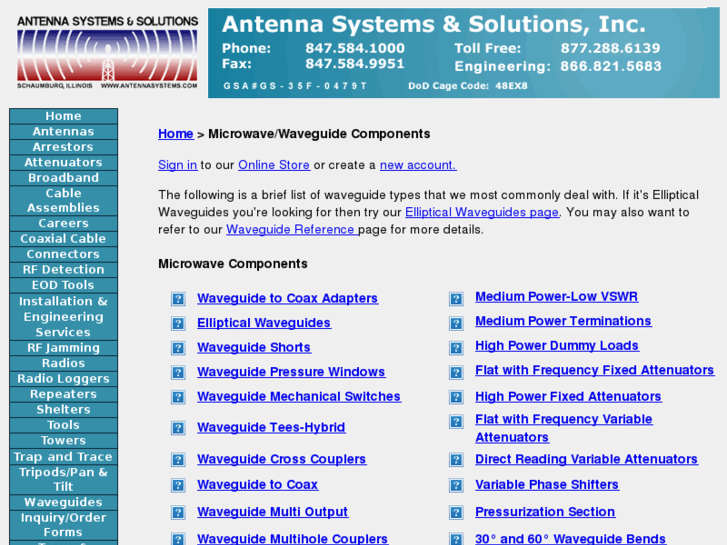The width and height of the screenshot is (727, 545).
Task: Select Arrestors in the sidebar menu
Action: 64,147
